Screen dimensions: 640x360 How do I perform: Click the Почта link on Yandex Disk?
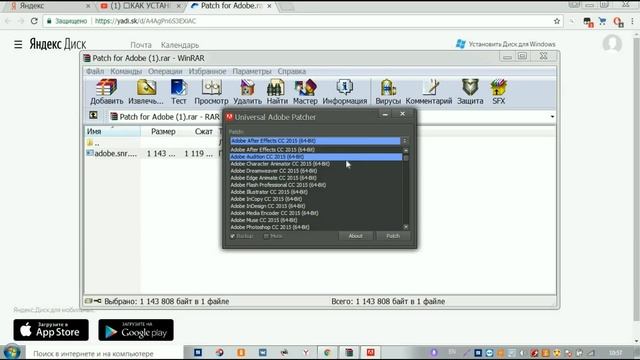[x=141, y=45]
